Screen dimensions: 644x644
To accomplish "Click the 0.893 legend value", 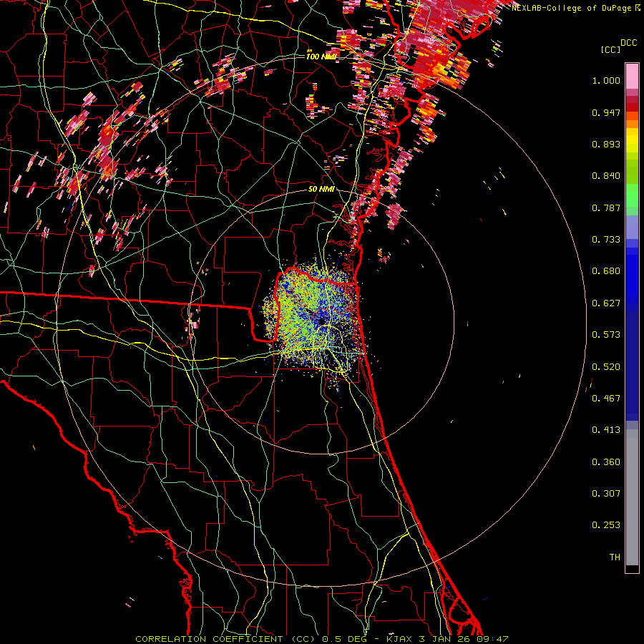I will coord(606,144).
